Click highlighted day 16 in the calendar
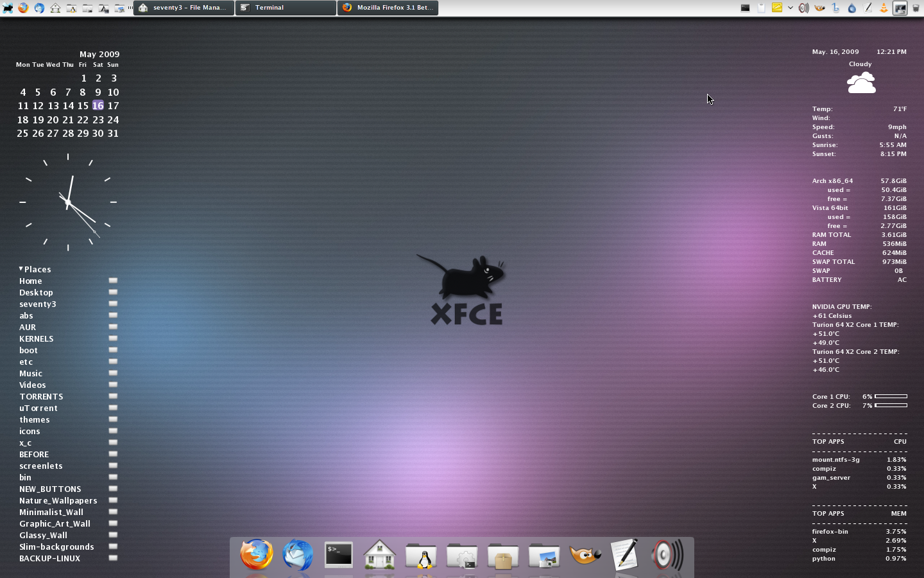The image size is (924, 578). 98,105
